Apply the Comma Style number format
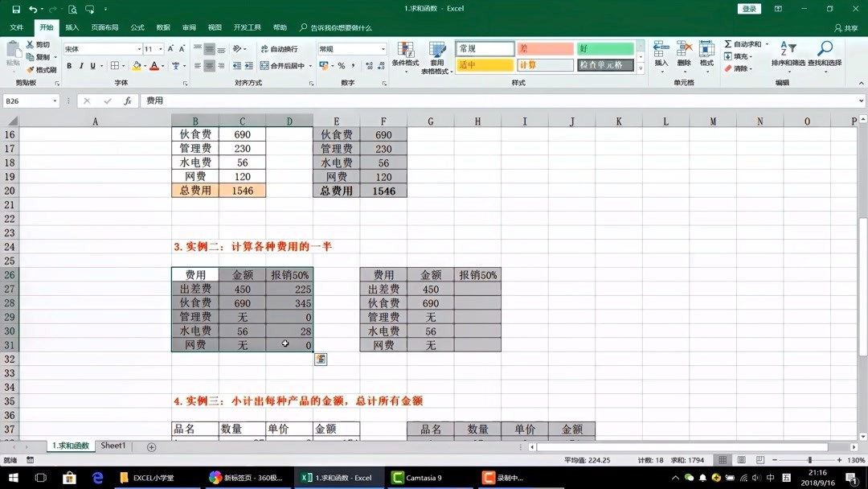 tap(351, 65)
